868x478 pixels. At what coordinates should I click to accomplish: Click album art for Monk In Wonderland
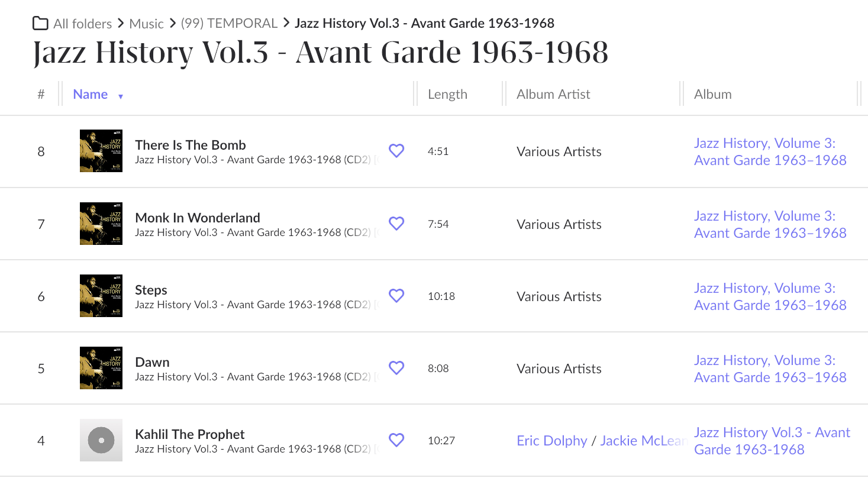point(101,224)
